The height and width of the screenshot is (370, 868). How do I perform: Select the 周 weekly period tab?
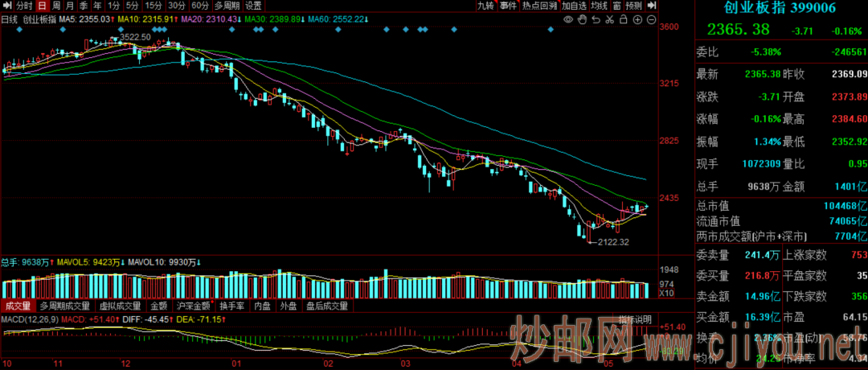pyautogui.click(x=56, y=6)
